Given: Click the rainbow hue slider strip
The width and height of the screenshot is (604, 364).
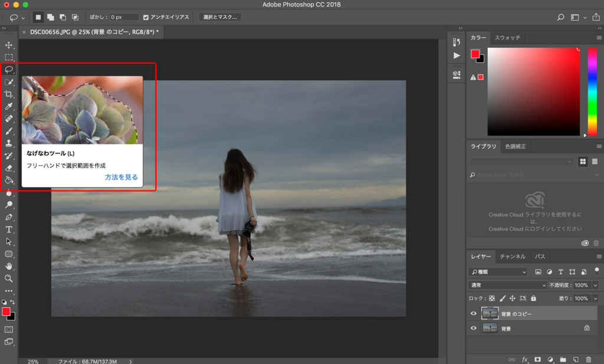Looking at the screenshot, I should pos(592,91).
